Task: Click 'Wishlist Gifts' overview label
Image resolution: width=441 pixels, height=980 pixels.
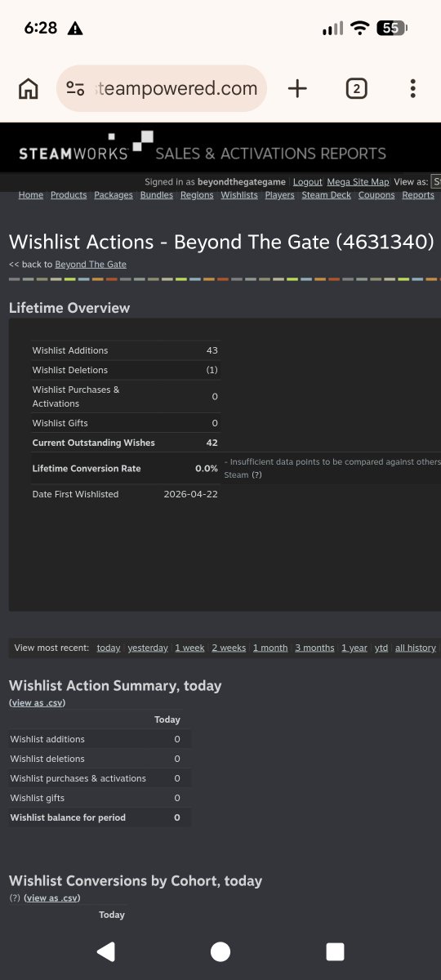Action: (60, 423)
